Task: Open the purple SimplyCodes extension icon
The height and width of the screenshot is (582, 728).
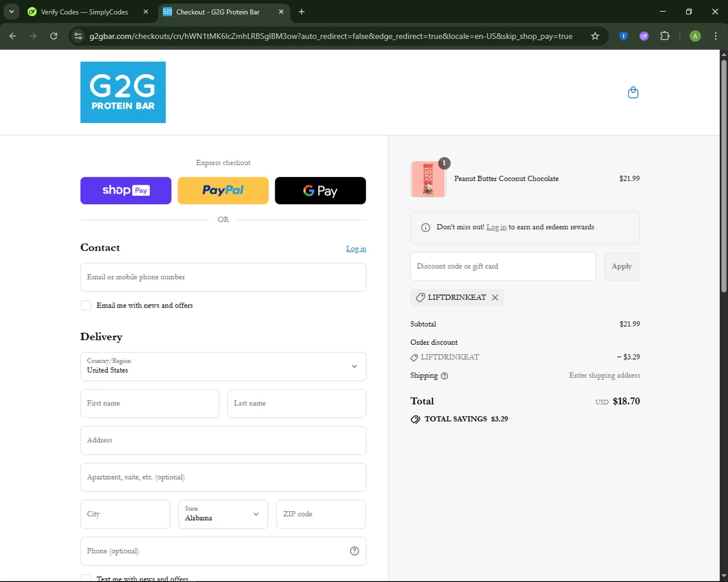Action: (x=644, y=36)
